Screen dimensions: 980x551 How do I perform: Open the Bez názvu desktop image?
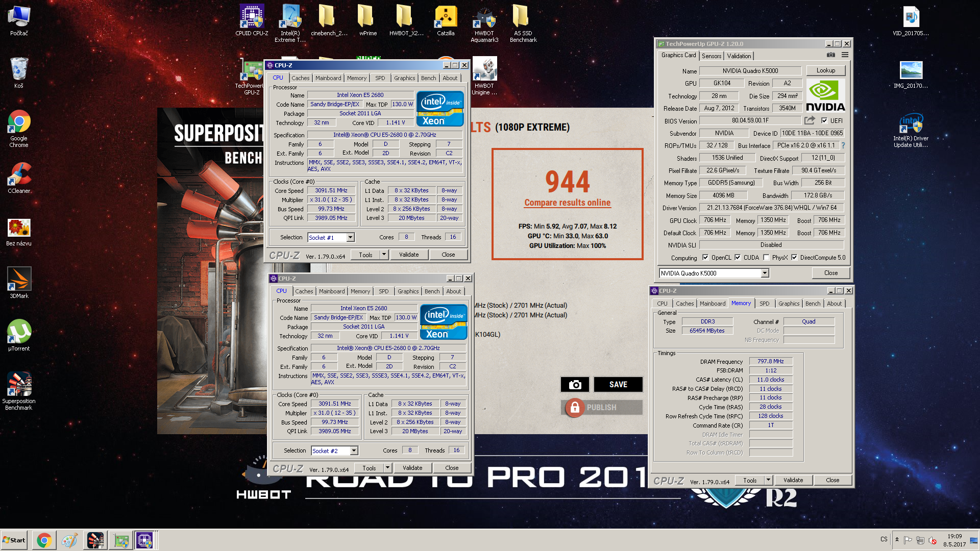[x=19, y=232]
